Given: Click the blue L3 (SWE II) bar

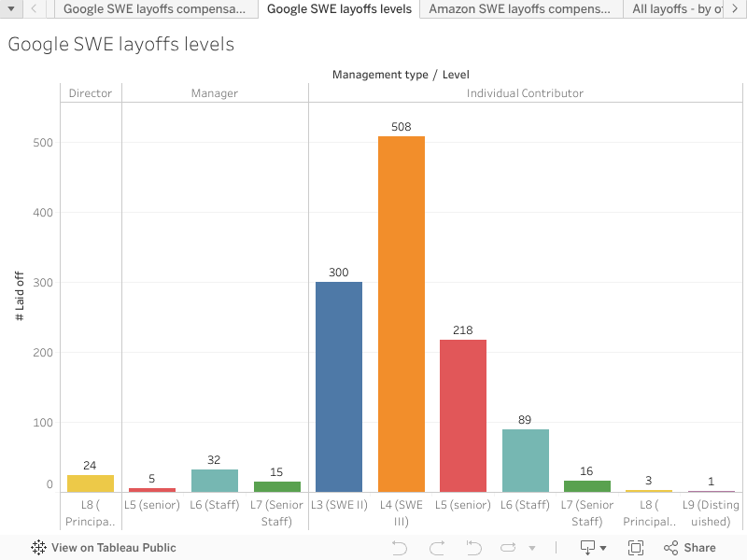Looking at the screenshot, I should [x=338, y=383].
